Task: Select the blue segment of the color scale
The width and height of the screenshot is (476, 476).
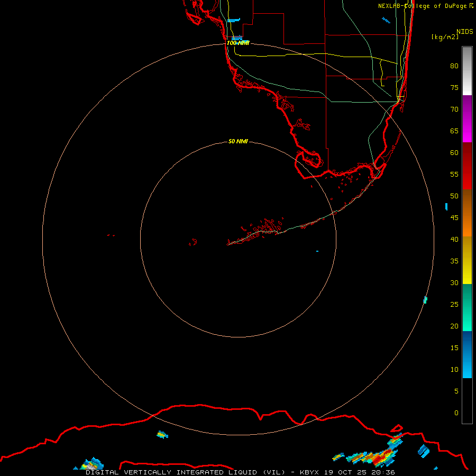Action: 467,354
